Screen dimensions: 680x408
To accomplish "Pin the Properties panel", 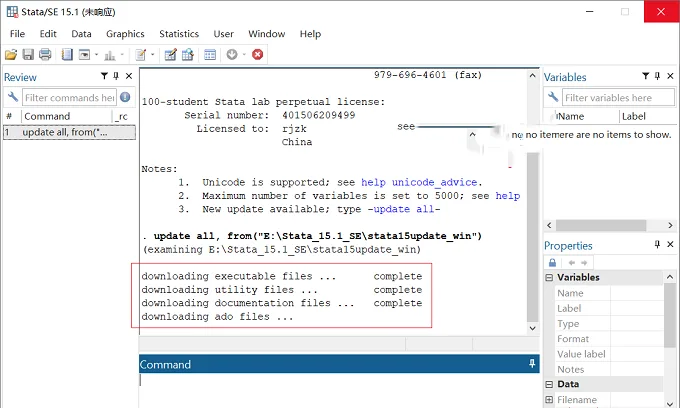I will 657,244.
